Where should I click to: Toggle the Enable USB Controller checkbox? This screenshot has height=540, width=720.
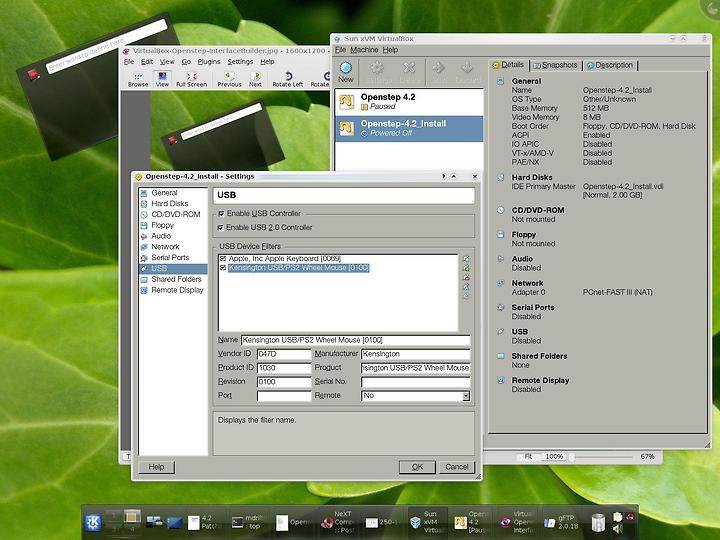click(x=221, y=214)
